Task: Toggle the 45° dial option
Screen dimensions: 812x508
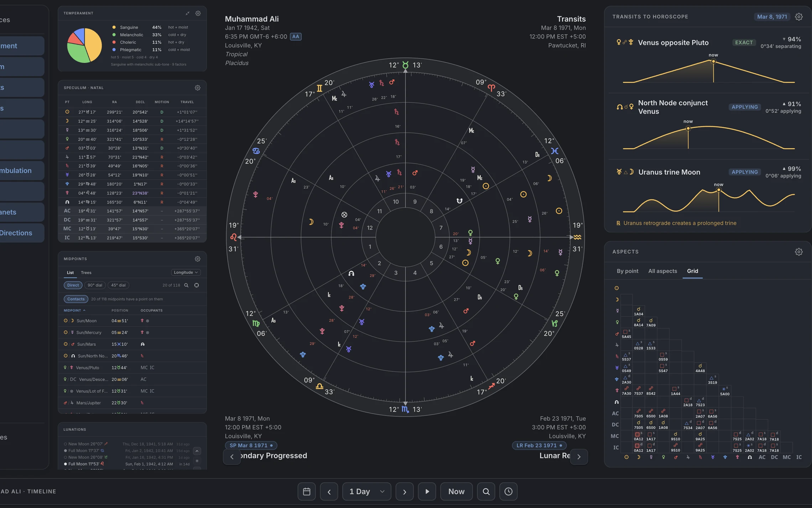Action: (118, 285)
